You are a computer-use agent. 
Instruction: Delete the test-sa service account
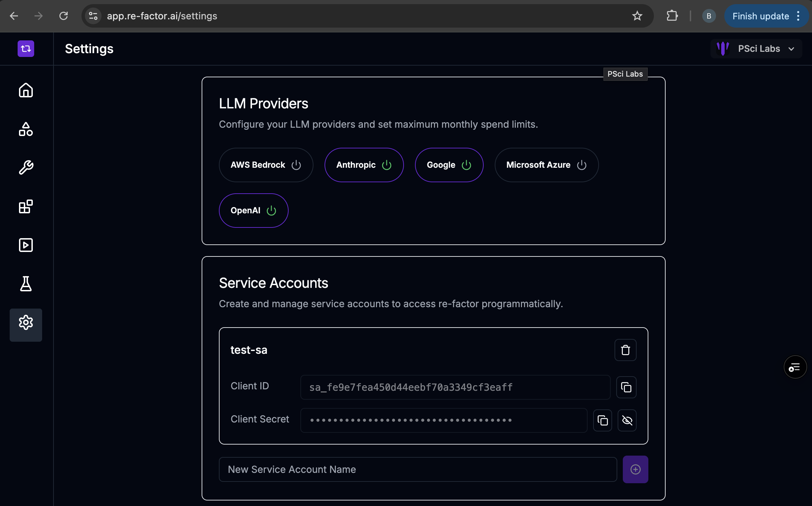pos(625,350)
